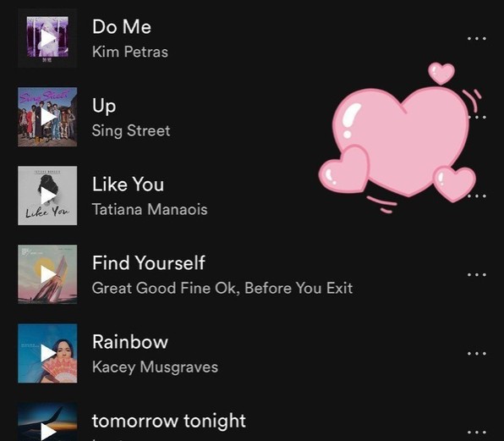Open artist Kim Petras
Image resolution: width=504 pixels, height=441 pixels.
coord(130,52)
